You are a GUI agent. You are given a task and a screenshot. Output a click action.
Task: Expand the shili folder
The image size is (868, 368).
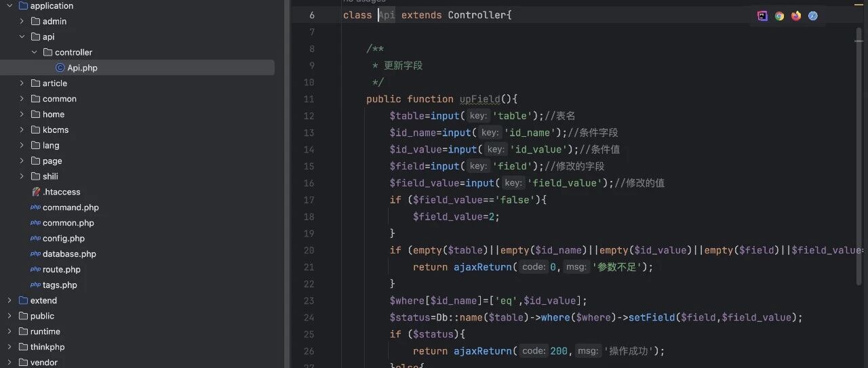[x=22, y=176]
